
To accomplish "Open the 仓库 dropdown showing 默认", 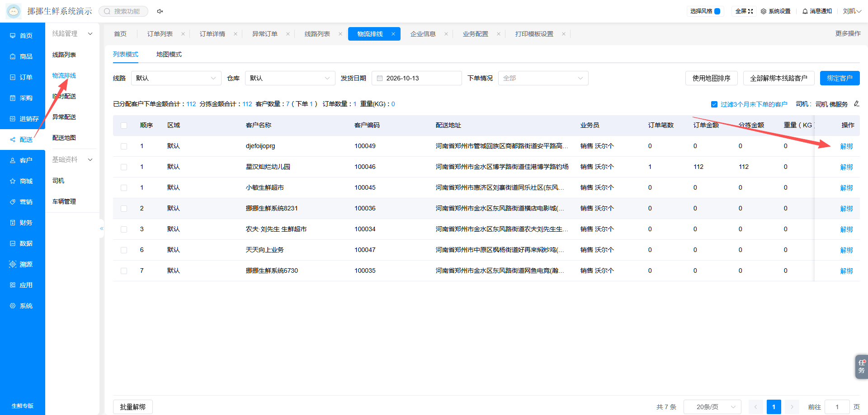I will (x=290, y=78).
